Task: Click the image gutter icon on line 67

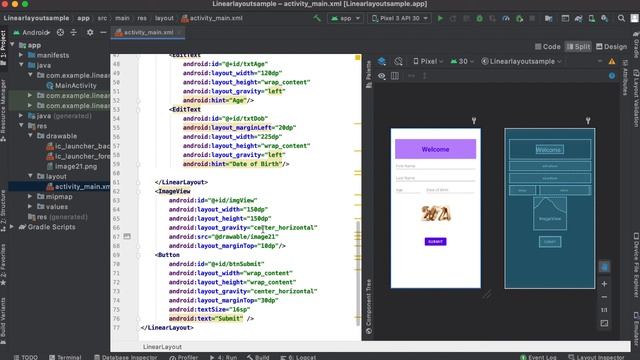Action: [x=127, y=236]
